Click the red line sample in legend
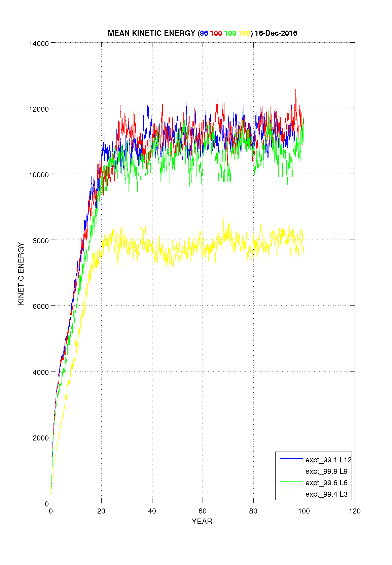 [x=291, y=470]
